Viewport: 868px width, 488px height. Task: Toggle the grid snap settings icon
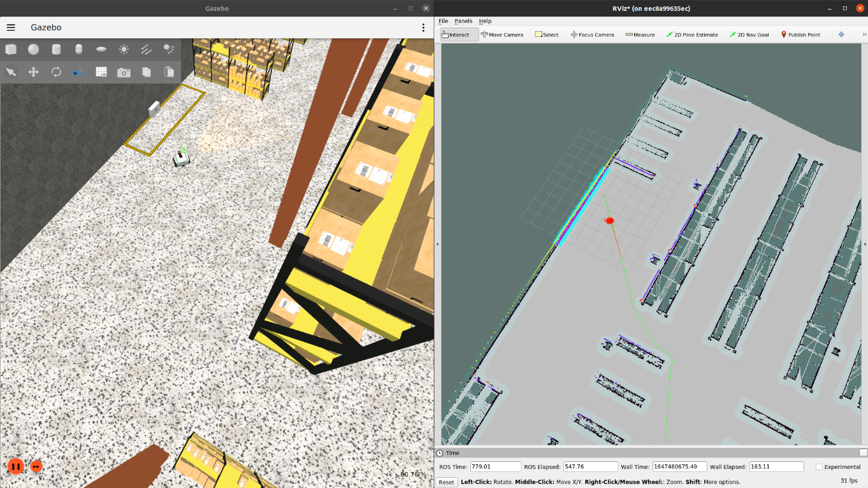point(101,72)
